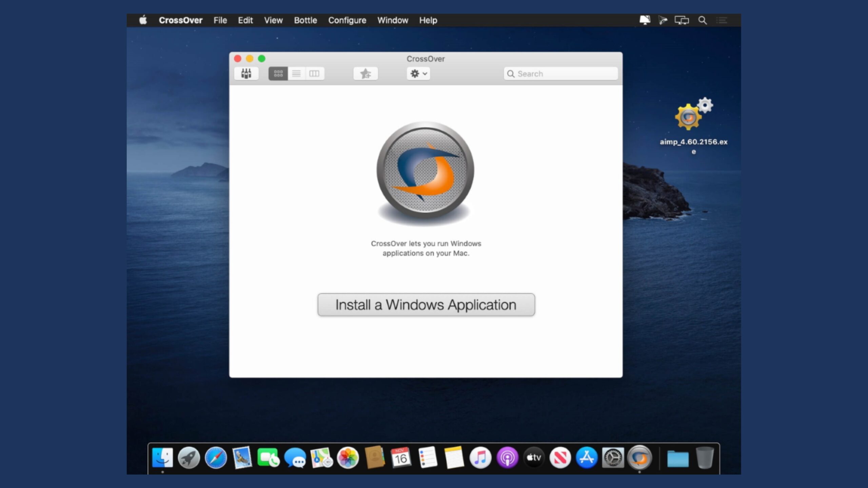Open the Configure menu
Image resolution: width=868 pixels, height=488 pixels.
(347, 20)
